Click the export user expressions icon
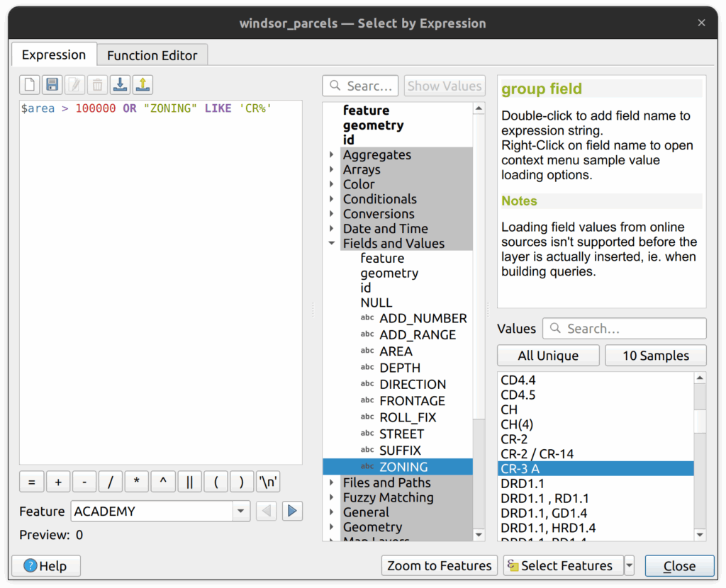Viewport: 726px width, 588px height. pos(143,85)
